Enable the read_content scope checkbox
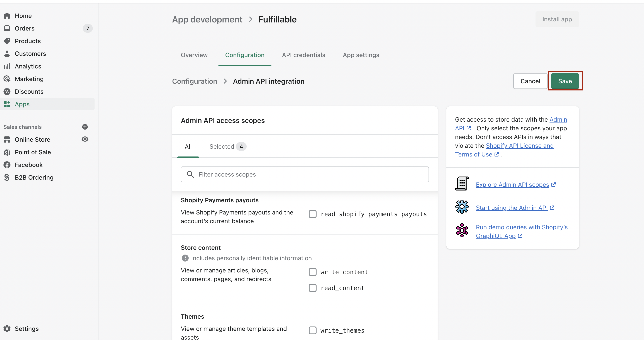 tap(312, 288)
